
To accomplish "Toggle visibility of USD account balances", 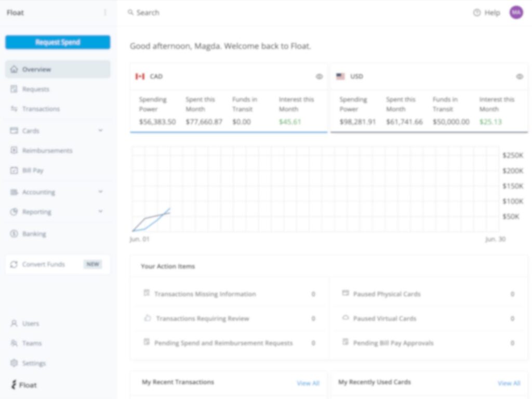I will click(x=520, y=76).
